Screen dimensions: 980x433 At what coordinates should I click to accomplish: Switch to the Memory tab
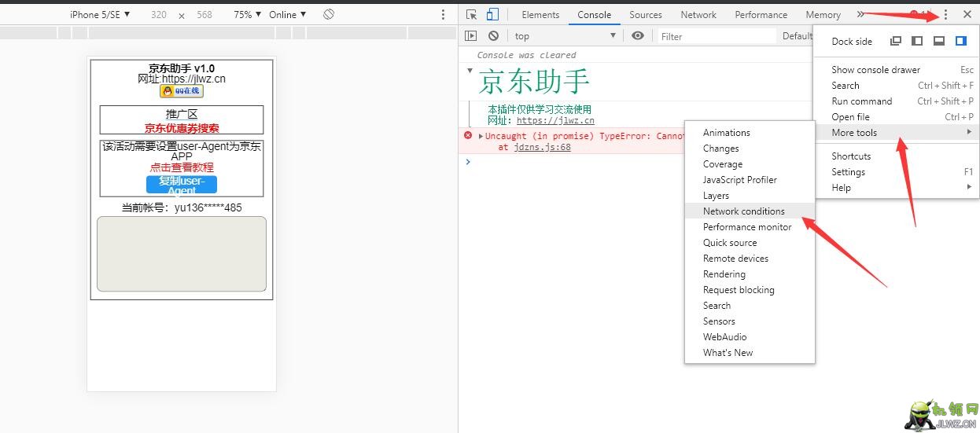pos(823,14)
